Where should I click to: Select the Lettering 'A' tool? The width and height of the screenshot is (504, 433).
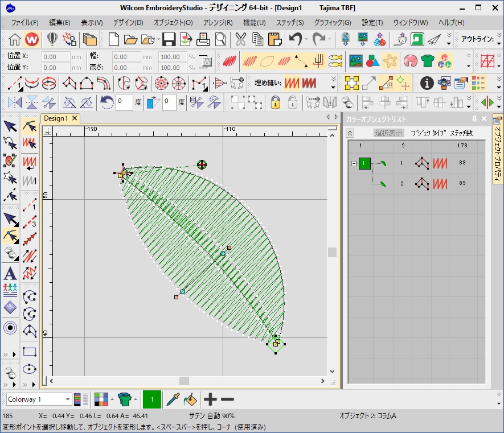[x=10, y=273]
